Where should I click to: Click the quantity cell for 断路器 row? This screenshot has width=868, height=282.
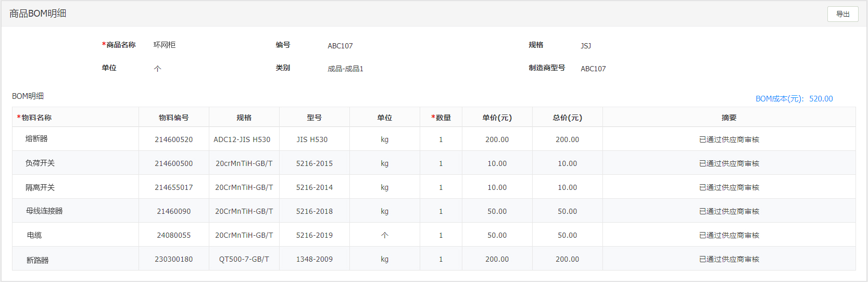point(441,259)
